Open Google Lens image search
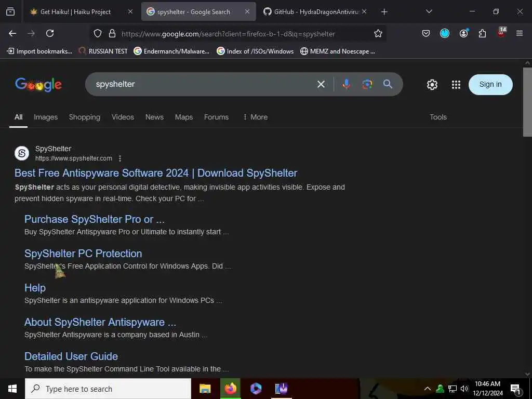The height and width of the screenshot is (399, 532). [367, 84]
